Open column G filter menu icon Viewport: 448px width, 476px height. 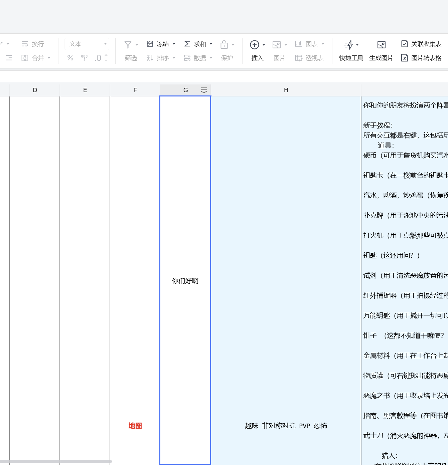pos(204,90)
